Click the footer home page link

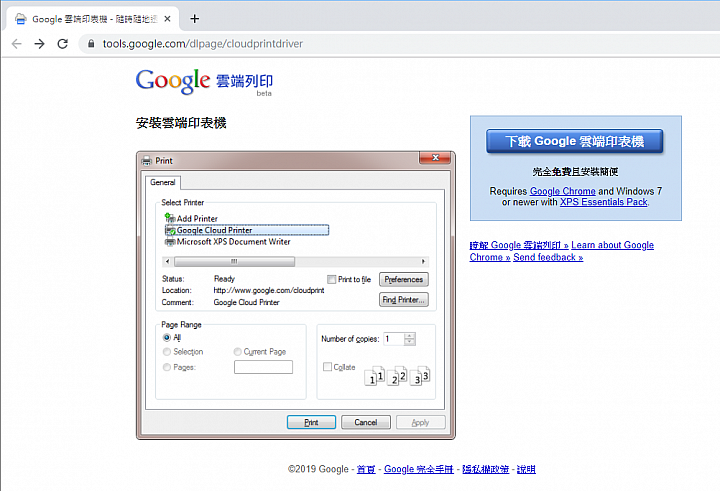pos(366,469)
